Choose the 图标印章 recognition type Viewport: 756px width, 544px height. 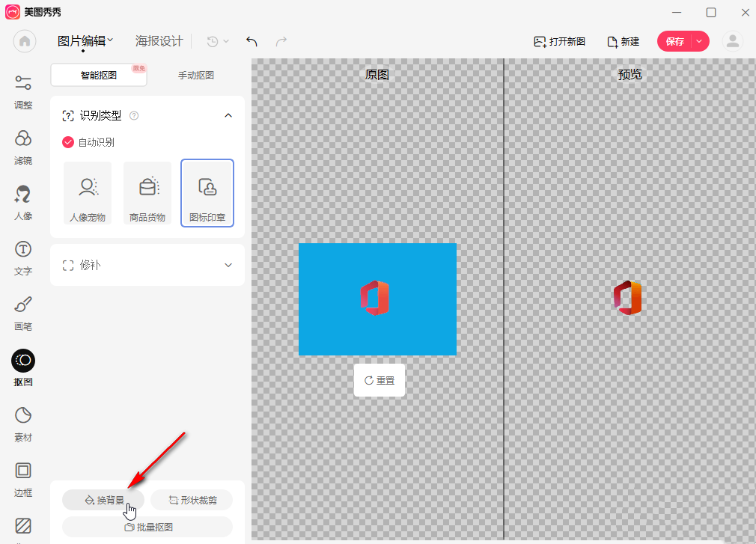click(x=207, y=193)
